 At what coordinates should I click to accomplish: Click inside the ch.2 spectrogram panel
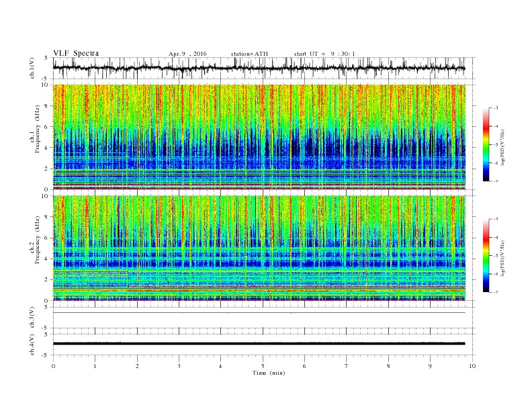pos(259,248)
